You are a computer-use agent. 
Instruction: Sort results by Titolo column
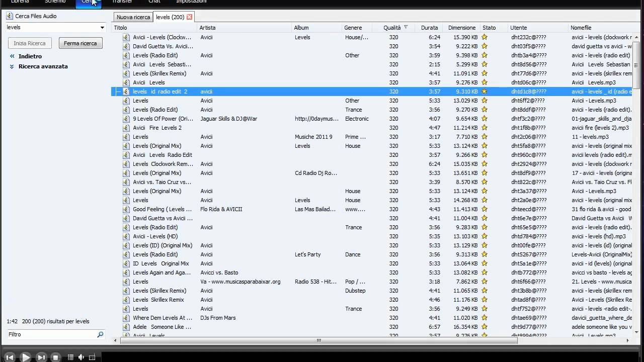[x=154, y=28]
